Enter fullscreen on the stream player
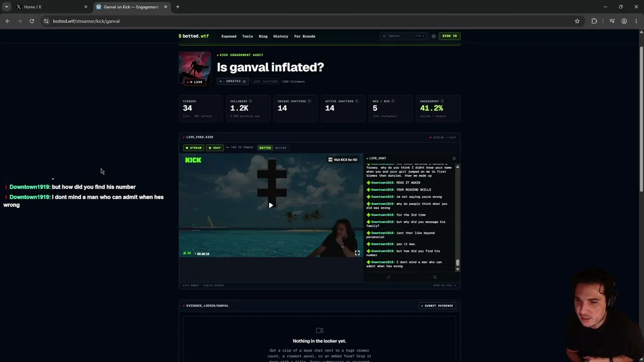 coord(357,253)
